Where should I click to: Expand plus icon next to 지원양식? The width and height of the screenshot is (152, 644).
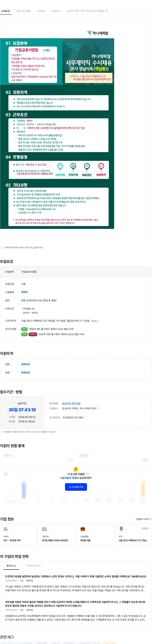[x=99, y=408]
